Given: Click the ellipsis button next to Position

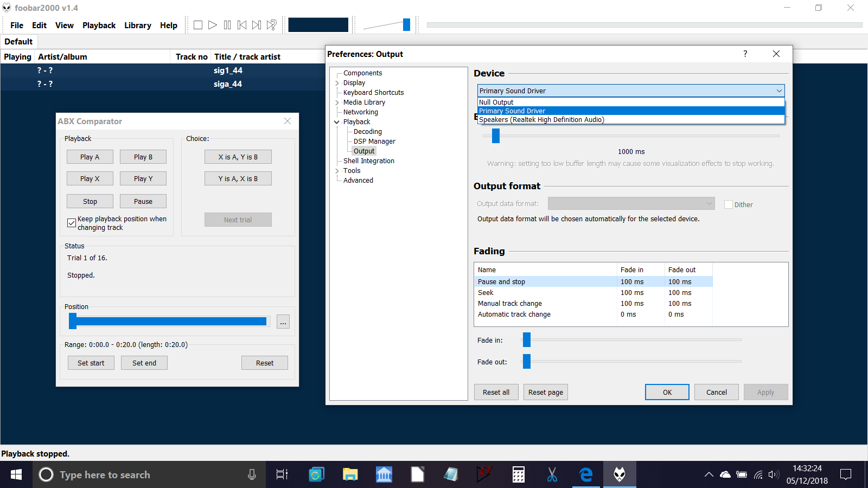Looking at the screenshot, I should (x=283, y=322).
